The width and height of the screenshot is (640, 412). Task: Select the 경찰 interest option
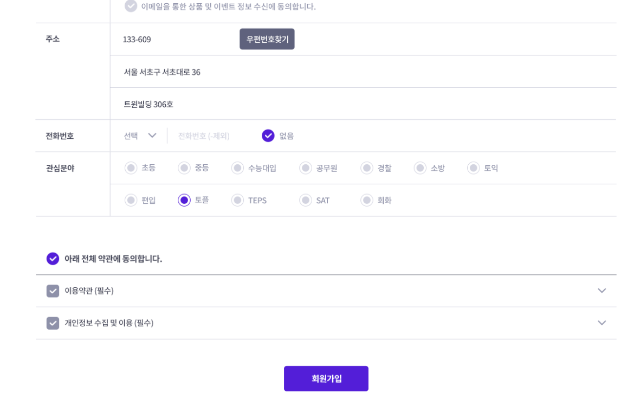[x=367, y=168]
